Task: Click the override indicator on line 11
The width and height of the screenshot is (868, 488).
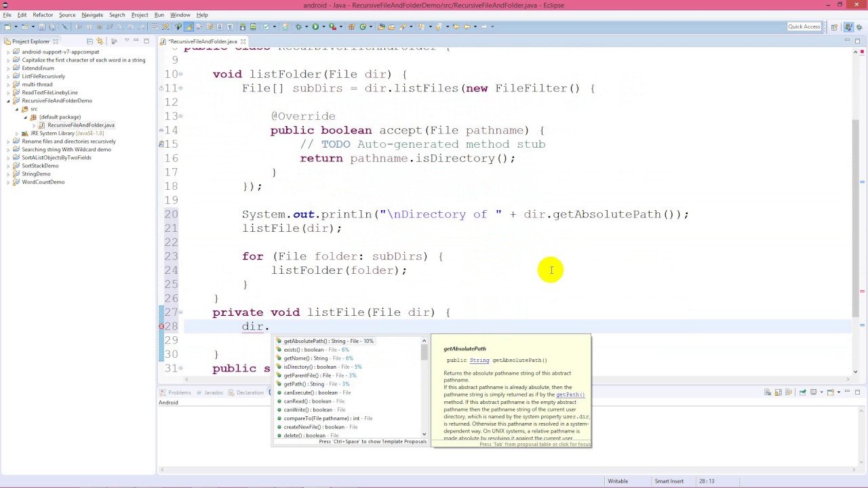Action: [161, 88]
